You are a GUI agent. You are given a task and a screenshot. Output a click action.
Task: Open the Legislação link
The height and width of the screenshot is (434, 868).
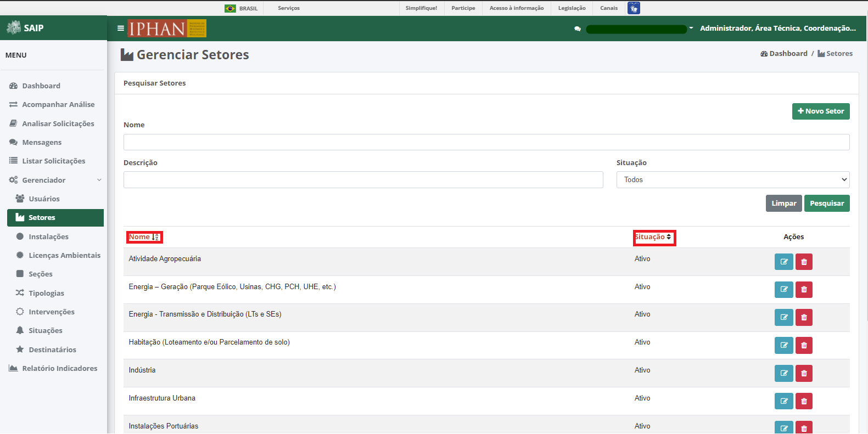coord(572,8)
